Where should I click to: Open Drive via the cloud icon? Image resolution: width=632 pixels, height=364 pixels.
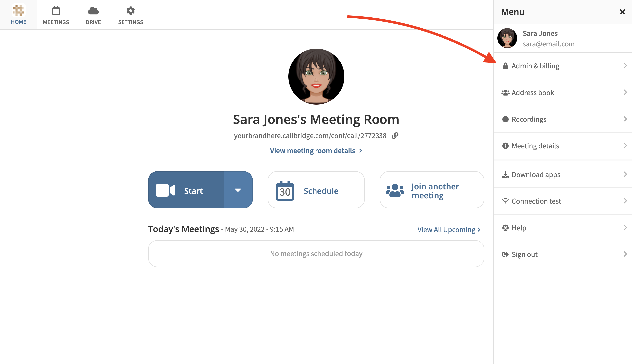pos(93,11)
